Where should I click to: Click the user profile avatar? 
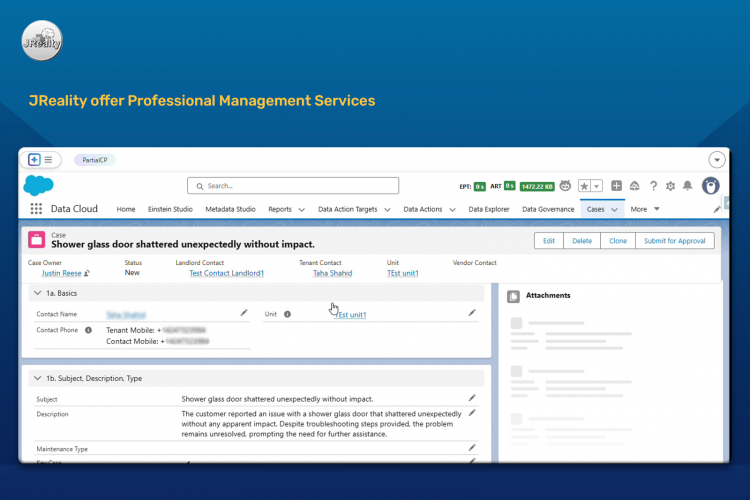coord(711,186)
